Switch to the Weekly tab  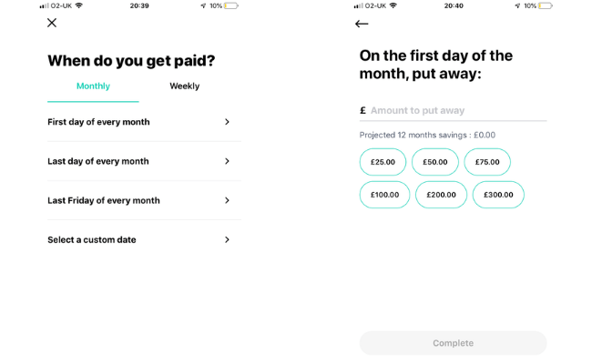185,86
